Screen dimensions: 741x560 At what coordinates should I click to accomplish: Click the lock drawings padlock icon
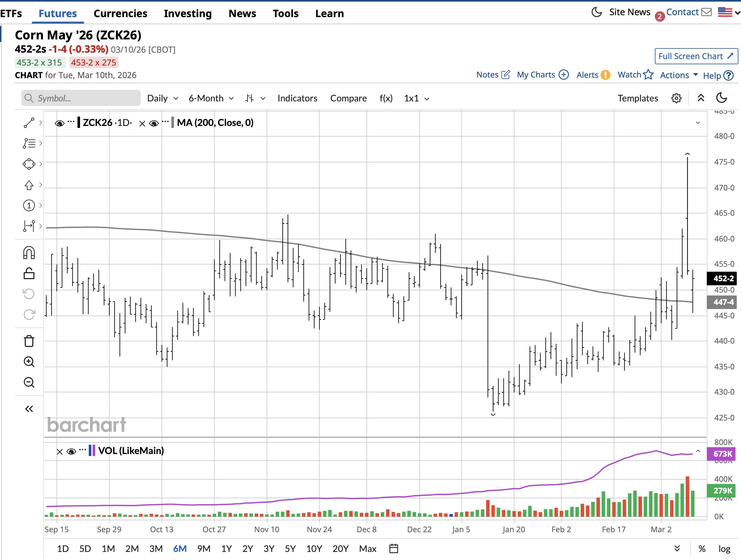point(29,274)
